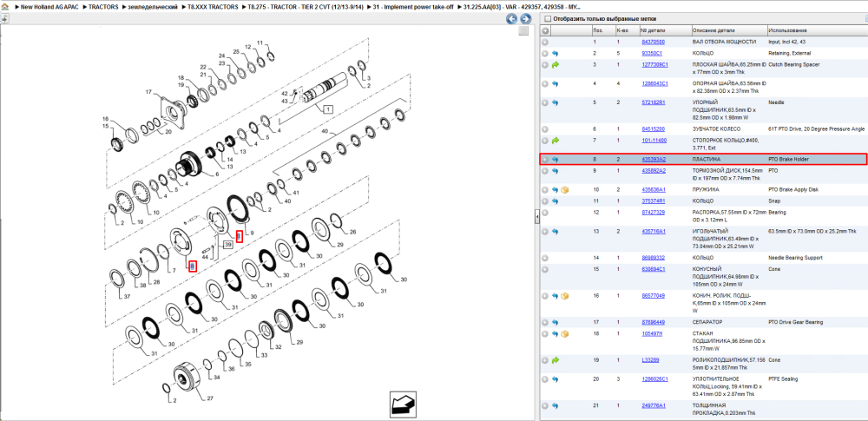This screenshot has width=868, height=421.
Task: Click the small square button at diagram's top-right
Action: click(x=523, y=31)
